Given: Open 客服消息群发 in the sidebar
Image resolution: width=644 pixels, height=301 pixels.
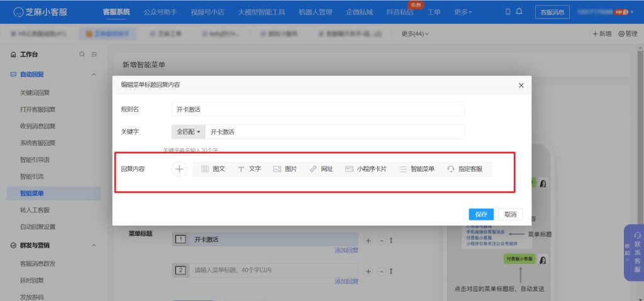Looking at the screenshot, I should [x=38, y=264].
